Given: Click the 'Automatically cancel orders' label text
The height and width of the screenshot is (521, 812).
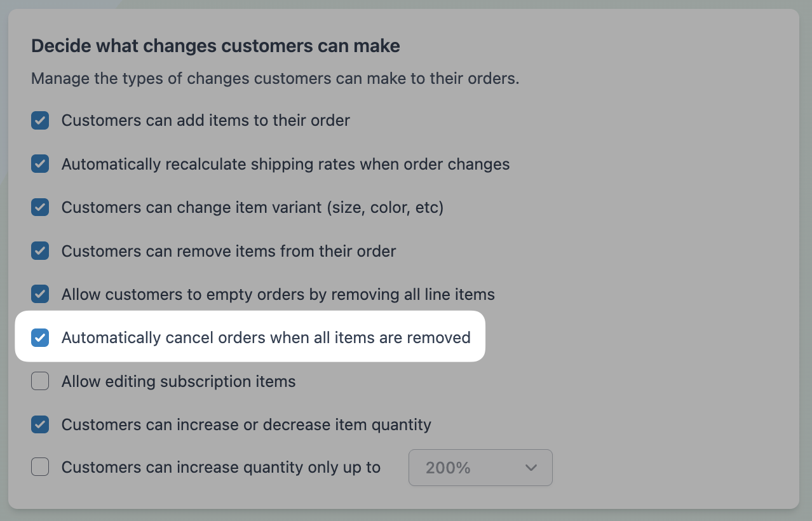Looking at the screenshot, I should pyautogui.click(x=266, y=337).
